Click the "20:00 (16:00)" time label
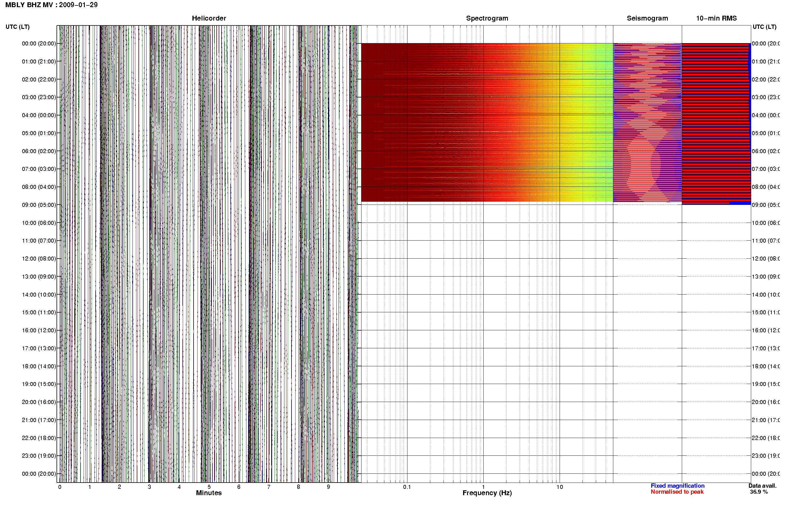 [x=39, y=402]
